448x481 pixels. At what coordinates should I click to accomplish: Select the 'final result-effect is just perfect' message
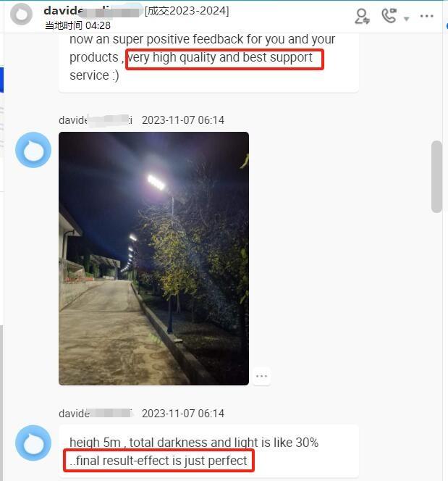click(159, 461)
